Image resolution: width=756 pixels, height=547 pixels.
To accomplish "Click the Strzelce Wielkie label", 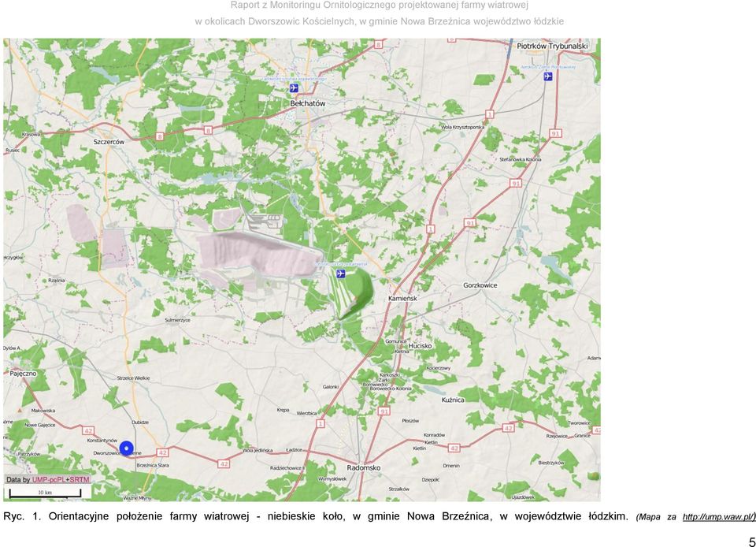I will tap(134, 378).
